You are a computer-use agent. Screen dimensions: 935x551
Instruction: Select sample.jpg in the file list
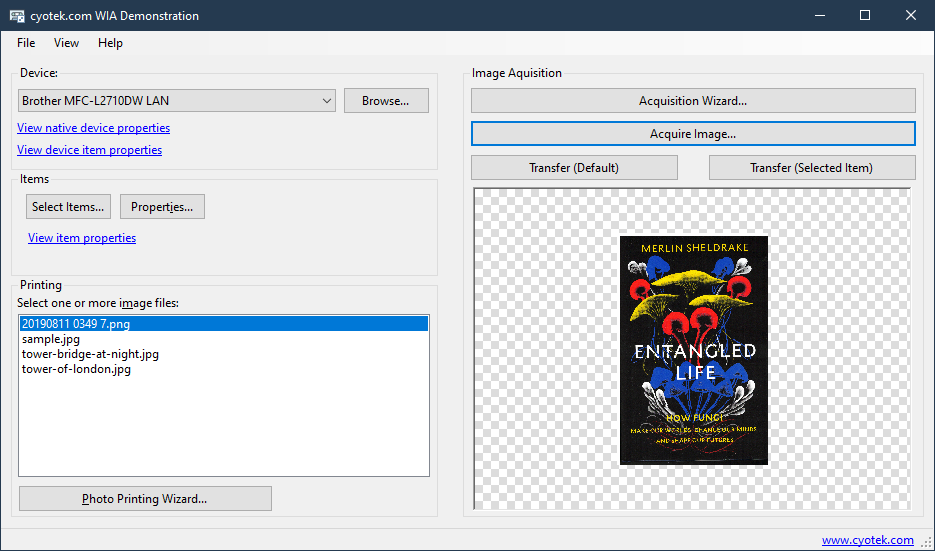tap(224, 339)
